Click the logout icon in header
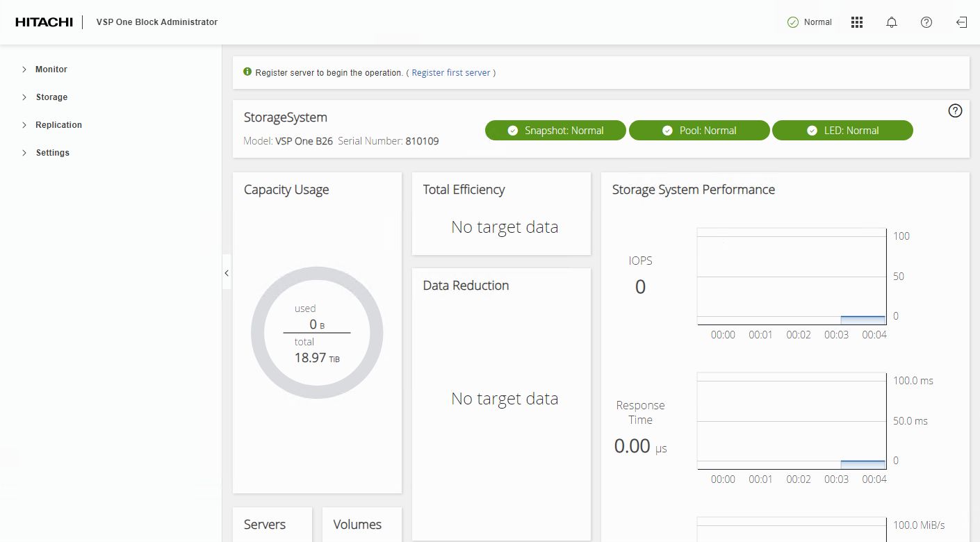Image resolution: width=980 pixels, height=542 pixels. (x=961, y=22)
